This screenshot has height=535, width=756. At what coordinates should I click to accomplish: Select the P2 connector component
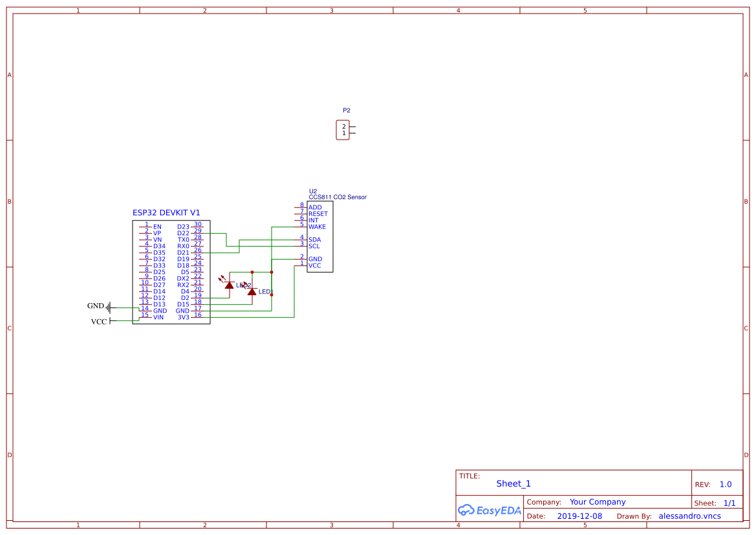pyautogui.click(x=345, y=130)
